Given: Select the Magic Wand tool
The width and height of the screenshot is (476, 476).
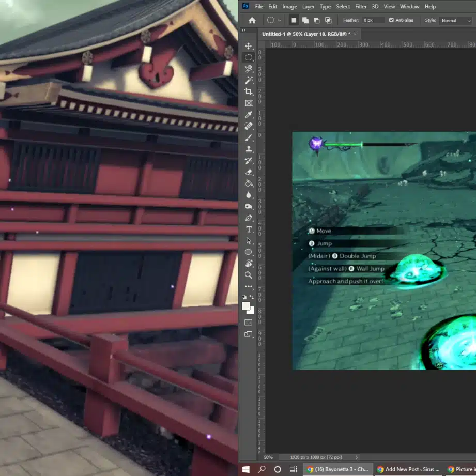Looking at the screenshot, I should point(248,81).
